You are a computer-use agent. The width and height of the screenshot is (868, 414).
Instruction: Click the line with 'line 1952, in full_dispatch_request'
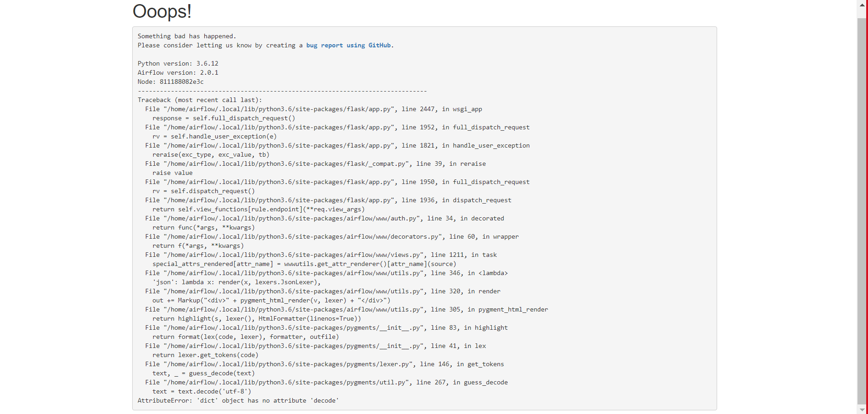coord(337,127)
